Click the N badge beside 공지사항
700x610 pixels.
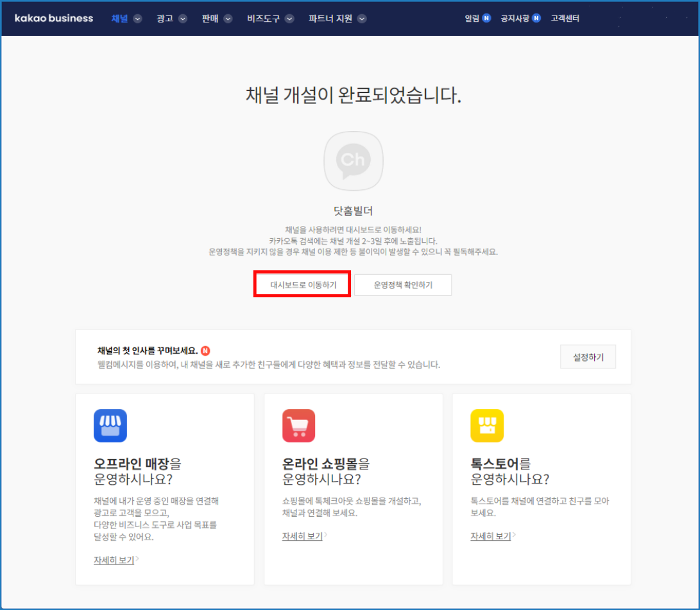click(536, 19)
